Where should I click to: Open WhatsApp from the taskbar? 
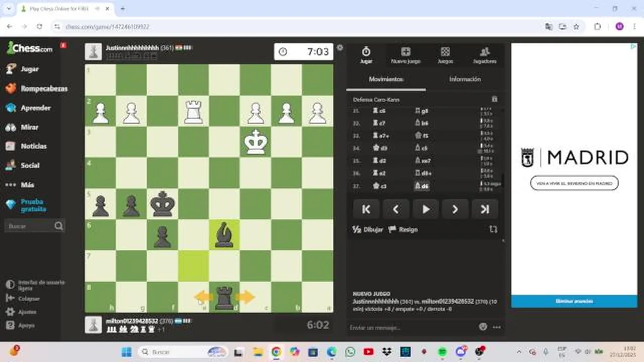pyautogui.click(x=350, y=352)
